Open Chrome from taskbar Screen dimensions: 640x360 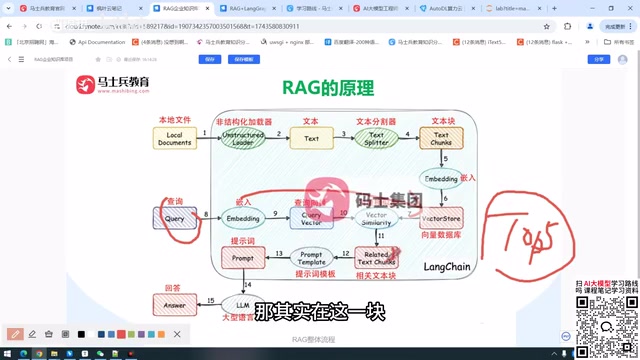point(39,353)
